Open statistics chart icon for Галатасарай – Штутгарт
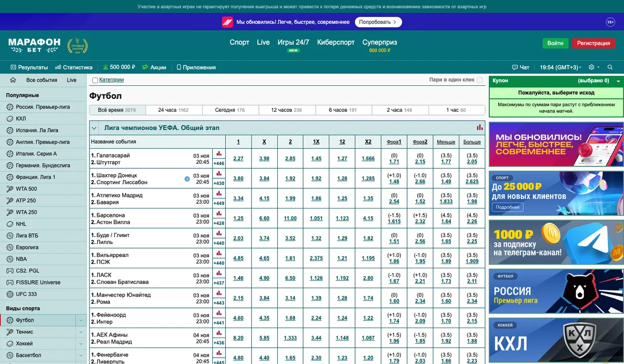Viewport: 624px width, 364px height. [x=219, y=153]
